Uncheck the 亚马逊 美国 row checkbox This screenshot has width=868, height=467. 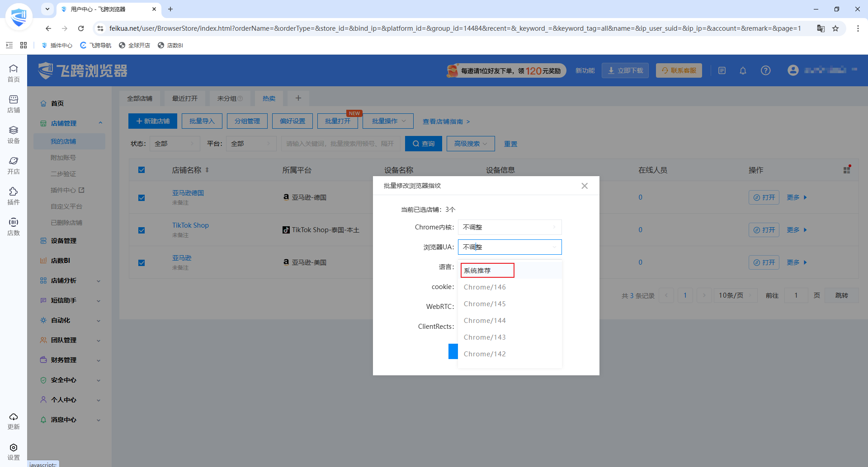pyautogui.click(x=142, y=262)
